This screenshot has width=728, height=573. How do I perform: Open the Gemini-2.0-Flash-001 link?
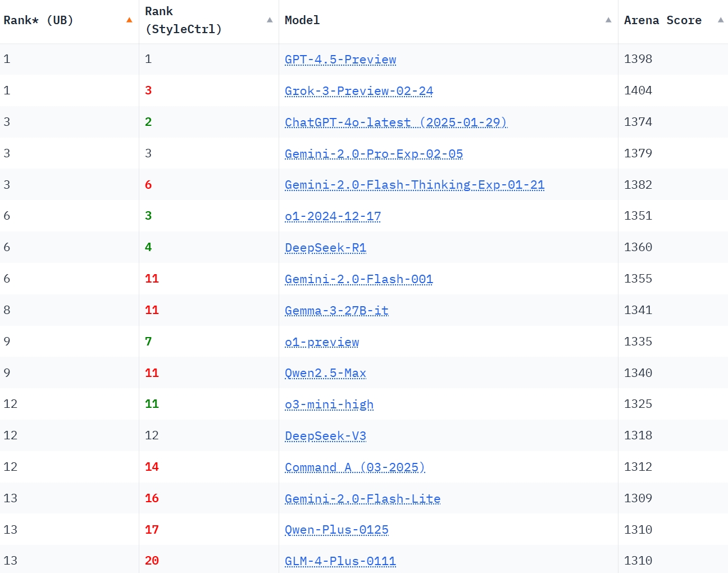359,279
